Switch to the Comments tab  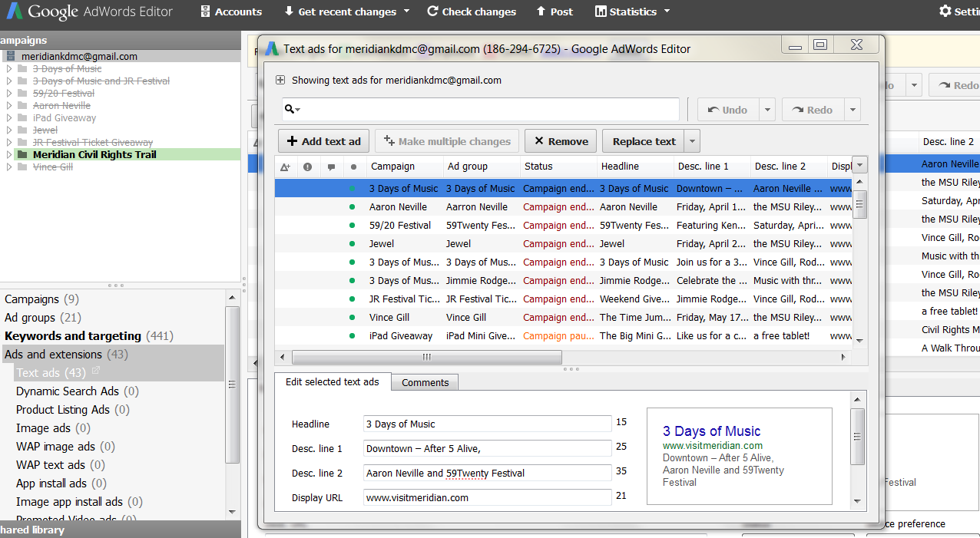(x=425, y=382)
